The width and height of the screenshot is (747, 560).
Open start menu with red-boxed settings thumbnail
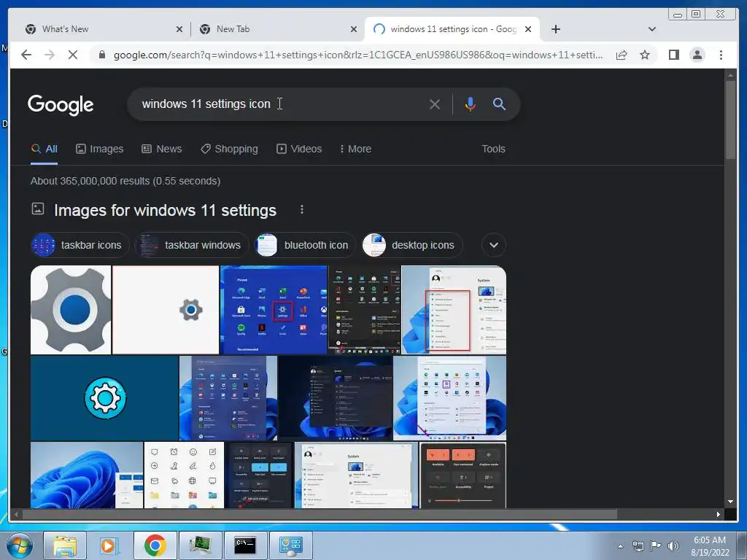click(x=274, y=310)
